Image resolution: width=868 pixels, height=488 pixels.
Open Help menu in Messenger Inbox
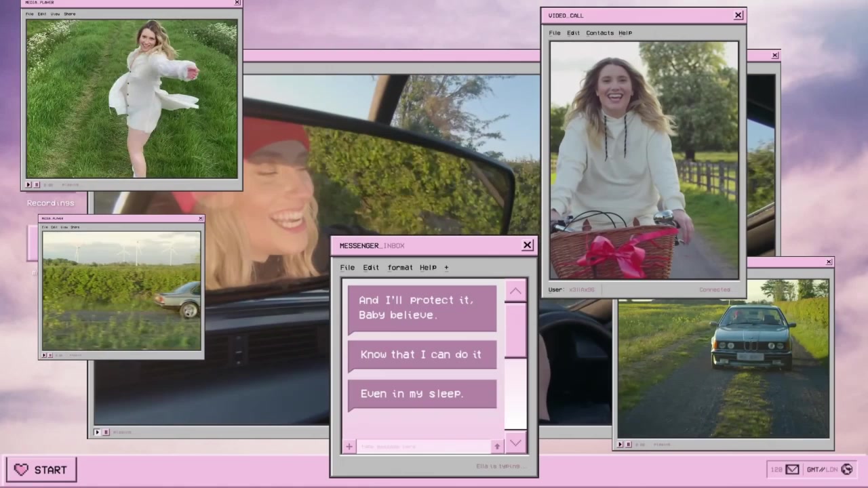428,267
